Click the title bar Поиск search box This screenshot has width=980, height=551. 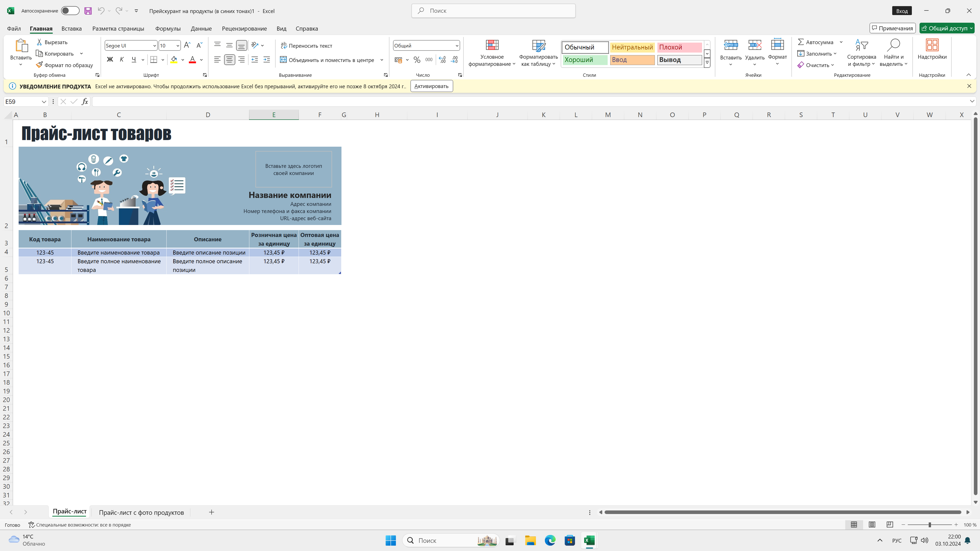click(493, 11)
